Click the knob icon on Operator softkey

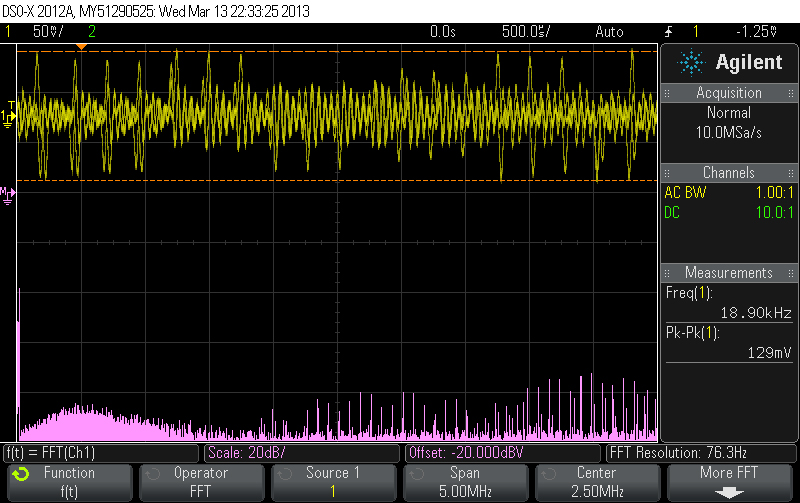coord(153,474)
